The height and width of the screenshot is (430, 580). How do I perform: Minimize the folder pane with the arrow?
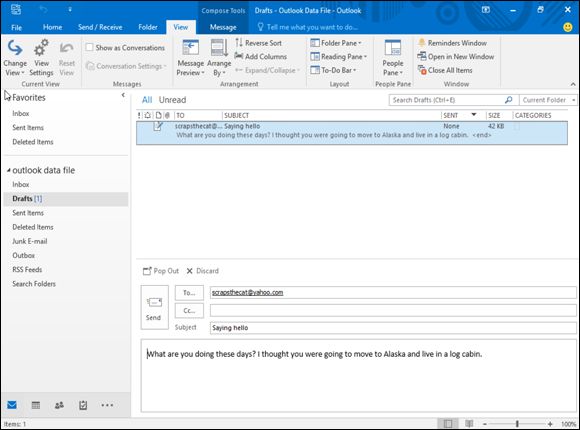click(x=123, y=95)
